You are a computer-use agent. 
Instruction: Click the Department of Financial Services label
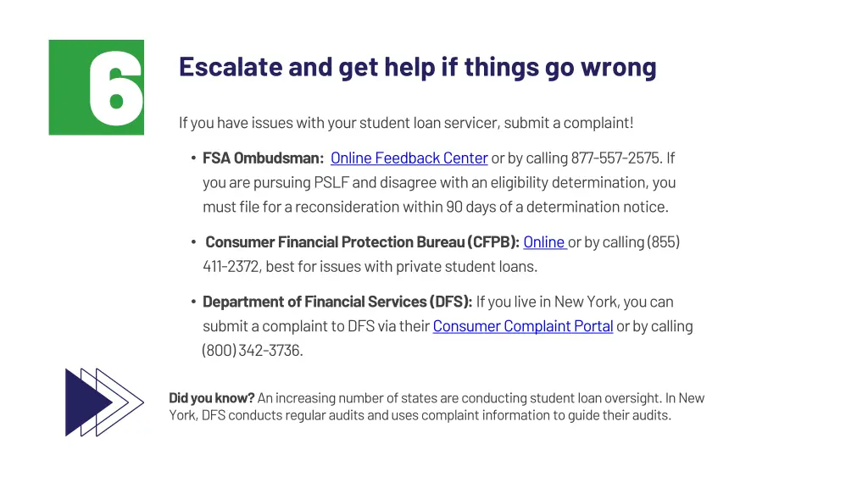pos(337,302)
